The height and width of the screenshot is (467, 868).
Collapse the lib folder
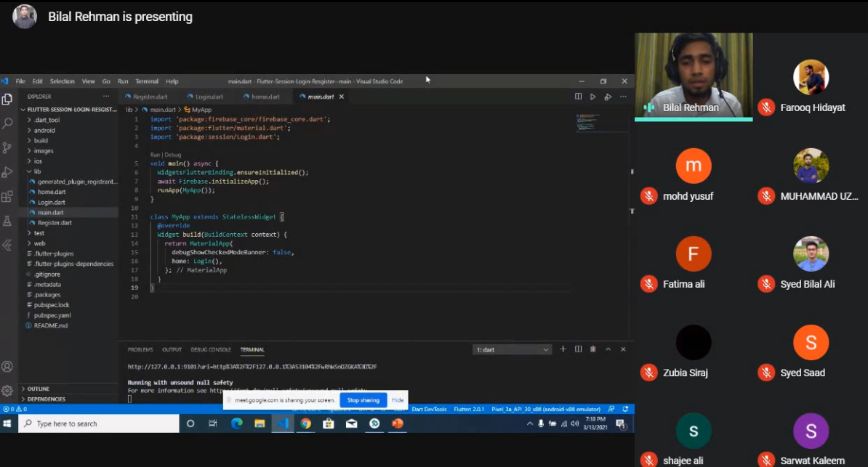(x=37, y=171)
